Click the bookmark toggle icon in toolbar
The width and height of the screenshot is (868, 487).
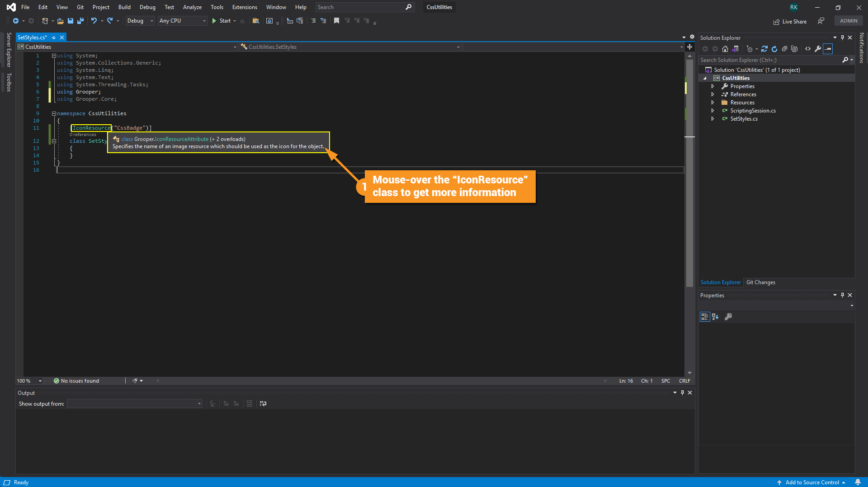(336, 21)
